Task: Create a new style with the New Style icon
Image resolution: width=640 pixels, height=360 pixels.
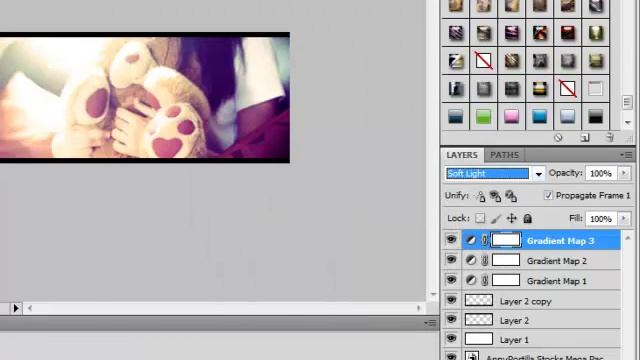Action: [585, 138]
